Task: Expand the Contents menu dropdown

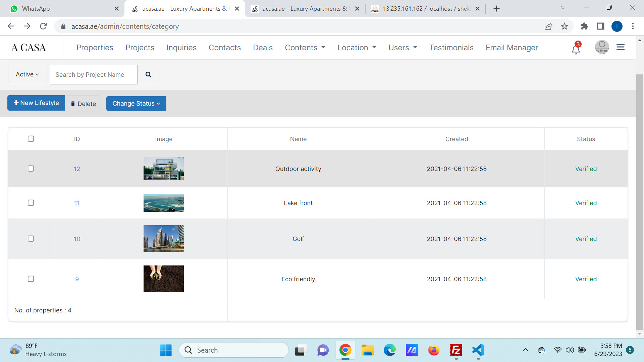Action: click(x=305, y=48)
